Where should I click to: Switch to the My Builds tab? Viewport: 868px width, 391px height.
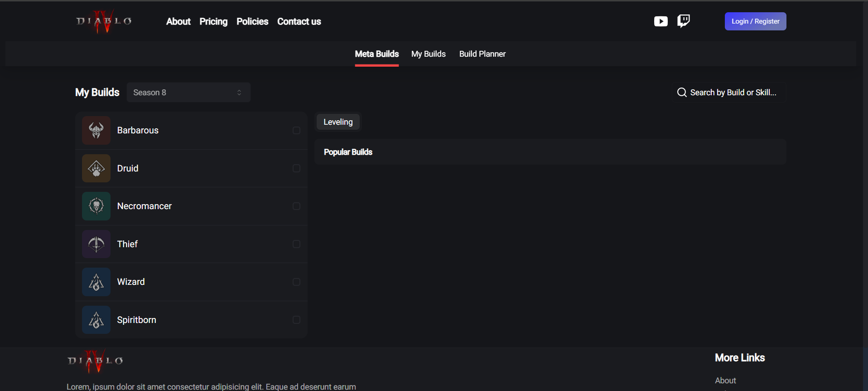click(429, 54)
